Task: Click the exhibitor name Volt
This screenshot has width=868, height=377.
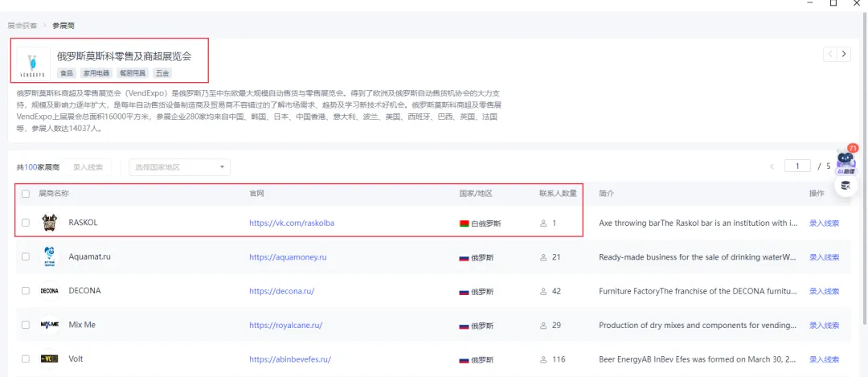Action: tap(76, 359)
